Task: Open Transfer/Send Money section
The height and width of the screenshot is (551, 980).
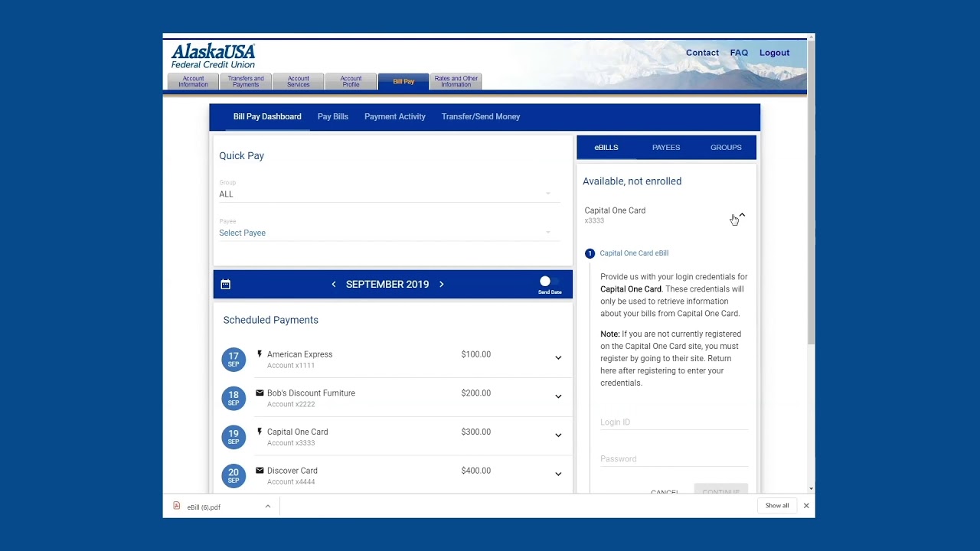Action: (x=481, y=116)
